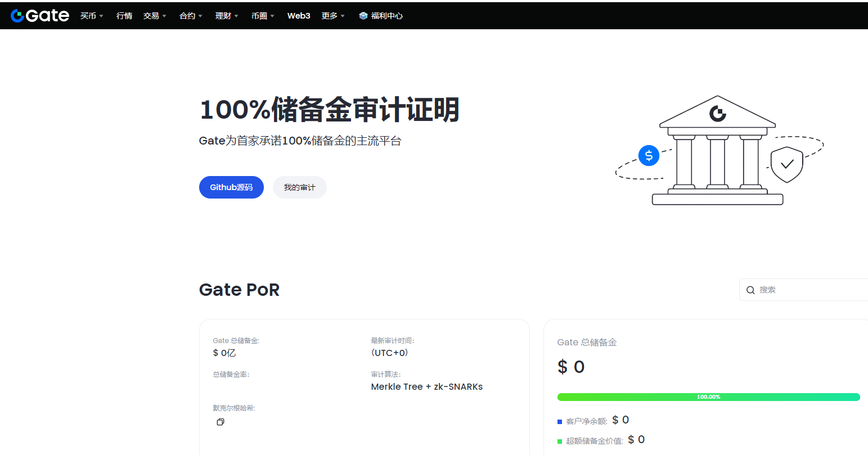Open the 更多 dropdown menu
868x455 pixels.
coord(333,16)
